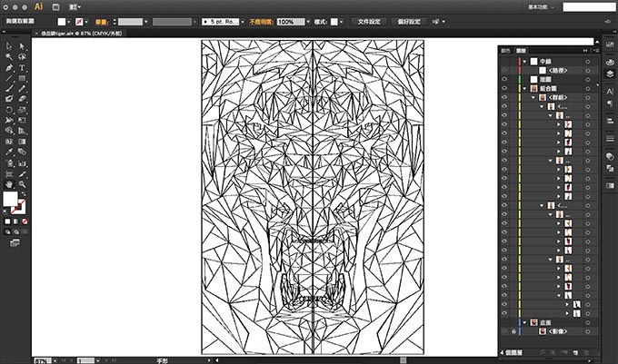Select the Hand tool

click(x=9, y=184)
